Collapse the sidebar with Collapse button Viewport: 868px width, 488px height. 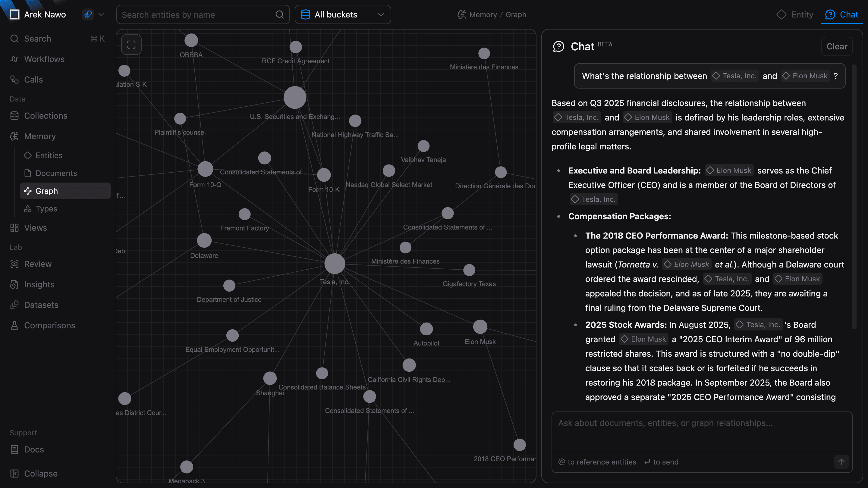[57, 474]
